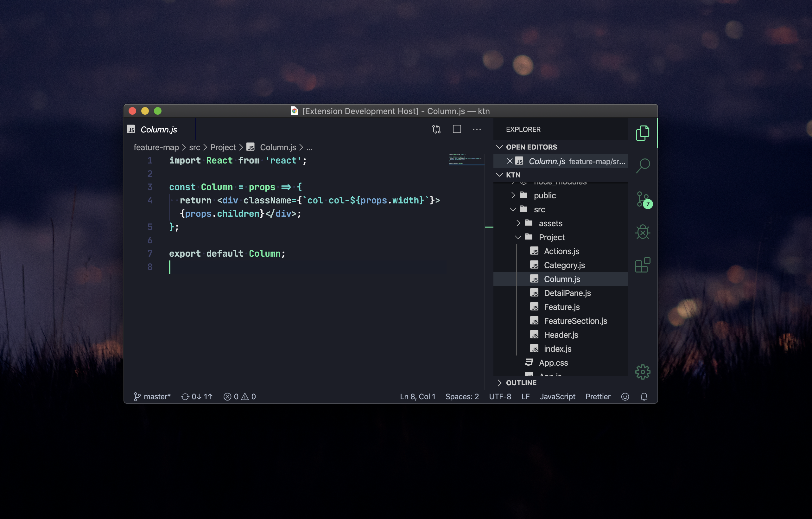Open notifications bell in status bar

[644, 397]
